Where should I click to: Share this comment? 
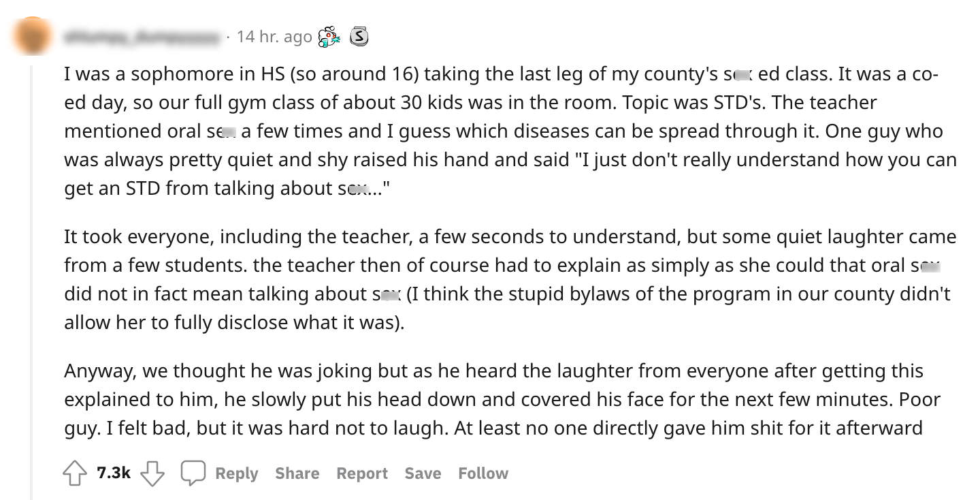(297, 473)
